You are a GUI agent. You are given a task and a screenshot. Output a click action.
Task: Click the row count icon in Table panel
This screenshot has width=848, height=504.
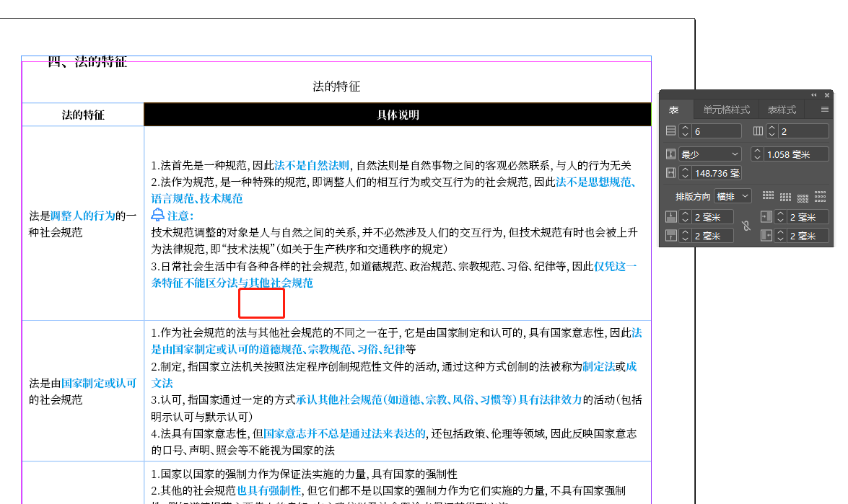point(670,131)
